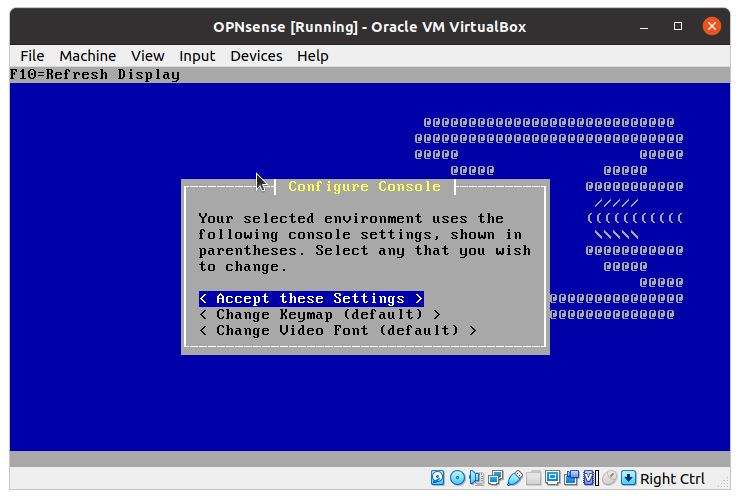Open the Machine menu
Screen dimensions: 740x499
[x=88, y=56]
